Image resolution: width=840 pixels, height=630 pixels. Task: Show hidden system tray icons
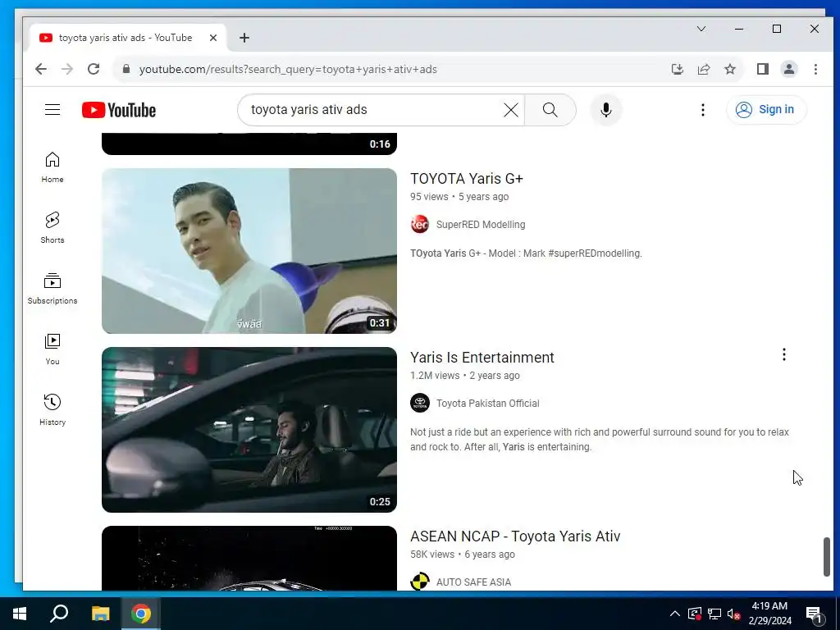pyautogui.click(x=675, y=614)
